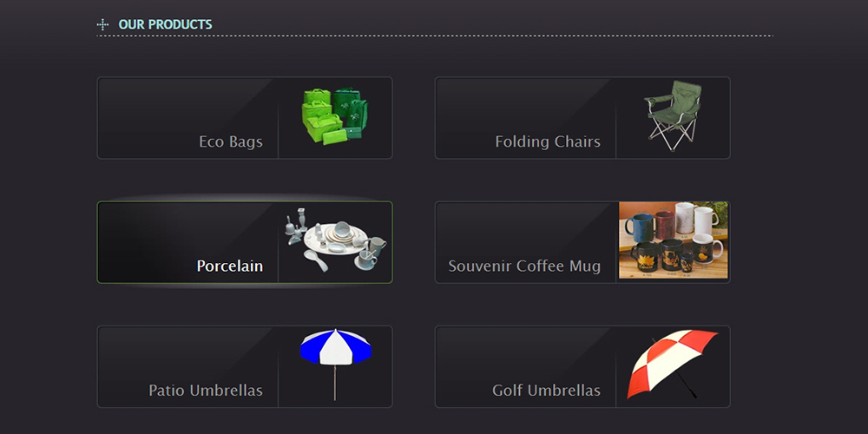868x434 pixels.
Task: Click the blue and white patio umbrella
Action: click(x=335, y=365)
